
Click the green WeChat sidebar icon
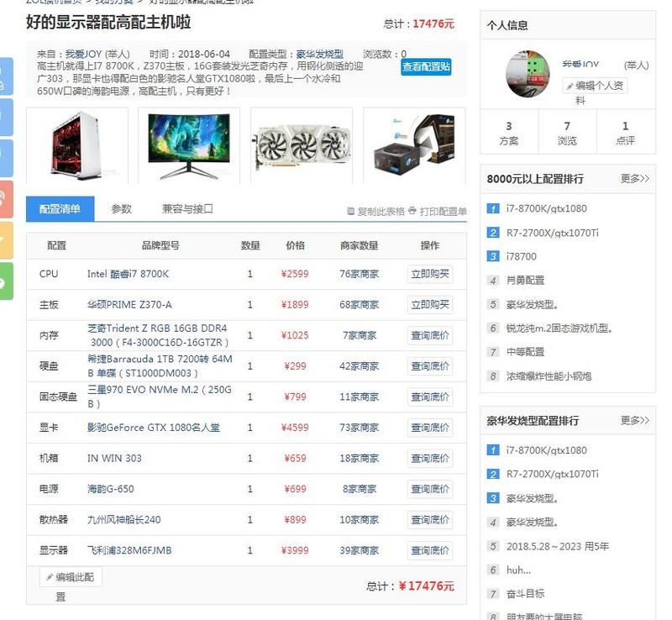click(6, 281)
